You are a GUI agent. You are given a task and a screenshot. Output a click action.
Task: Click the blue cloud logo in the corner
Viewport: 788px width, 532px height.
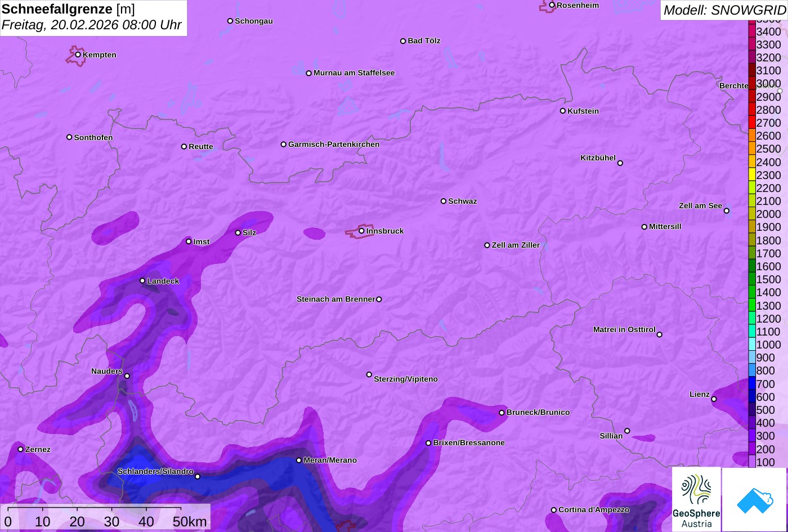click(754, 499)
